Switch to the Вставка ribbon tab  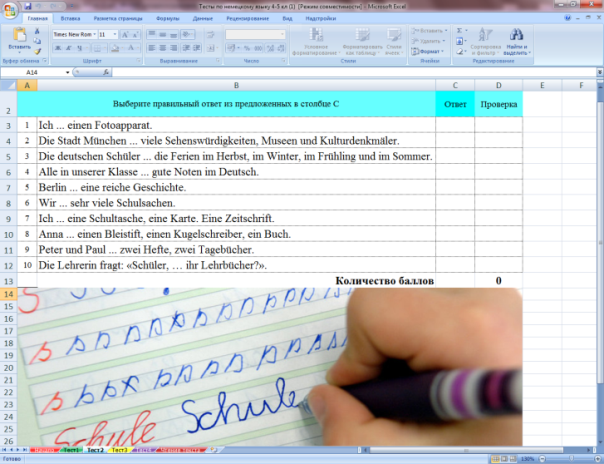pyautogui.click(x=70, y=18)
